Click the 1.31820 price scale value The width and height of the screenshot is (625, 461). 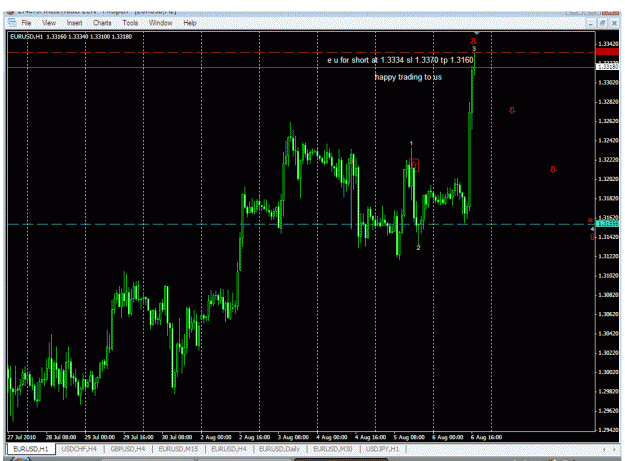coord(609,198)
